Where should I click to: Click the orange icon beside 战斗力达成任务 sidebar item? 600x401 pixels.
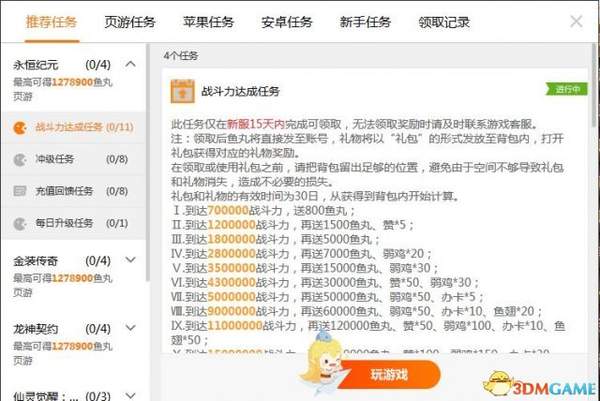(x=20, y=127)
